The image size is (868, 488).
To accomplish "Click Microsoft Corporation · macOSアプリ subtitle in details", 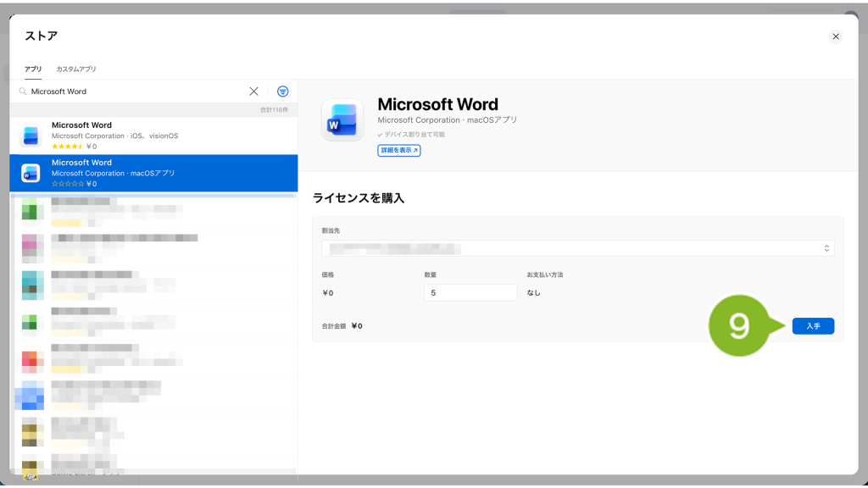I will coord(447,120).
